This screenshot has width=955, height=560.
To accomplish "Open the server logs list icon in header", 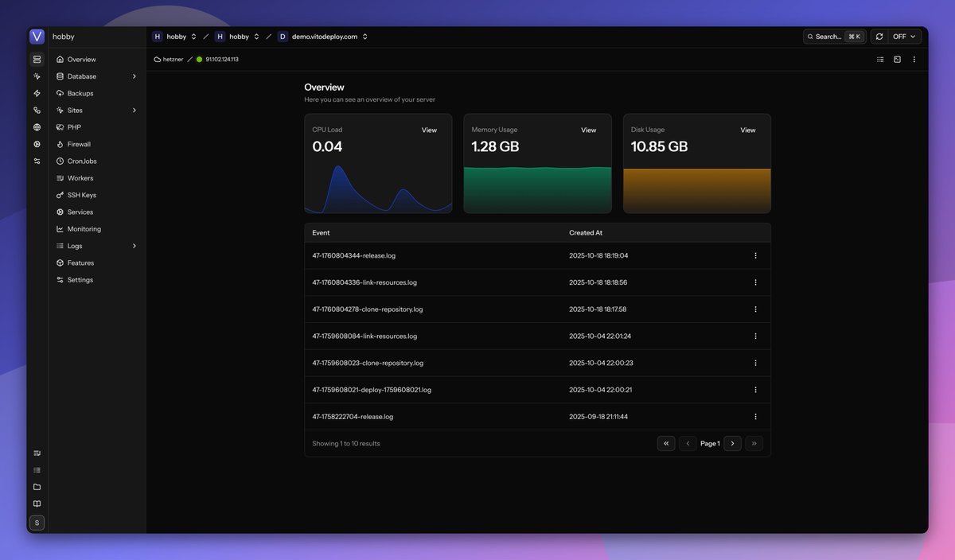I will [880, 60].
